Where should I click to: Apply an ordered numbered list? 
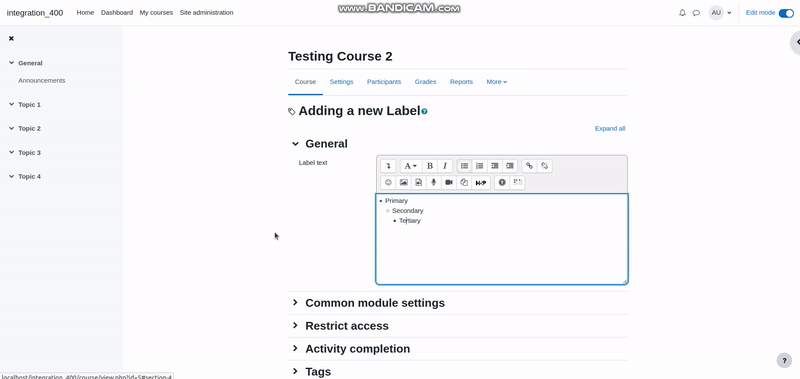pos(480,166)
